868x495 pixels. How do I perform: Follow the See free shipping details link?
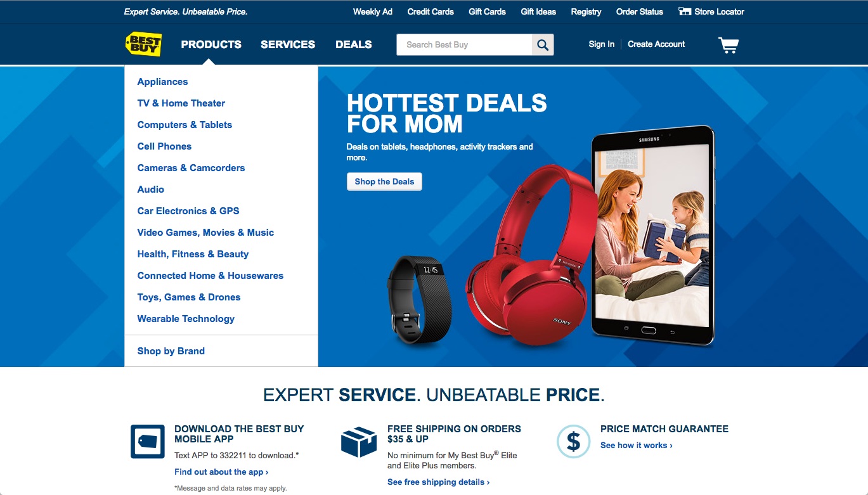point(438,482)
